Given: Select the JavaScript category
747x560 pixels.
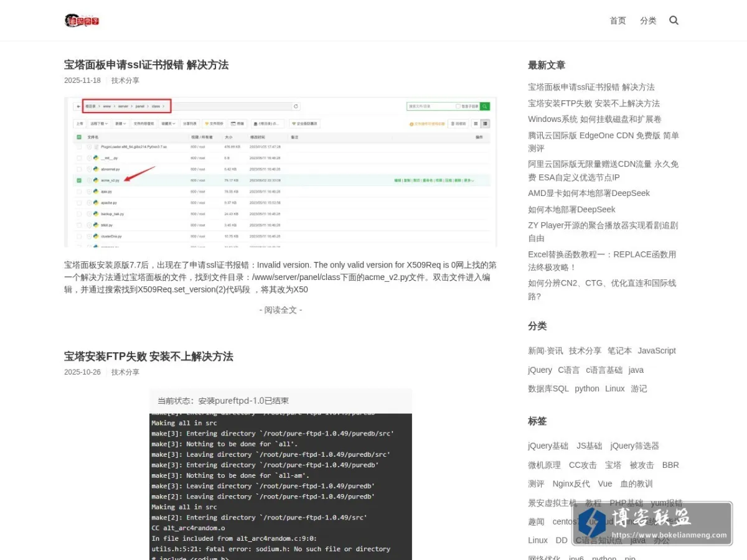Looking at the screenshot, I should coord(657,351).
